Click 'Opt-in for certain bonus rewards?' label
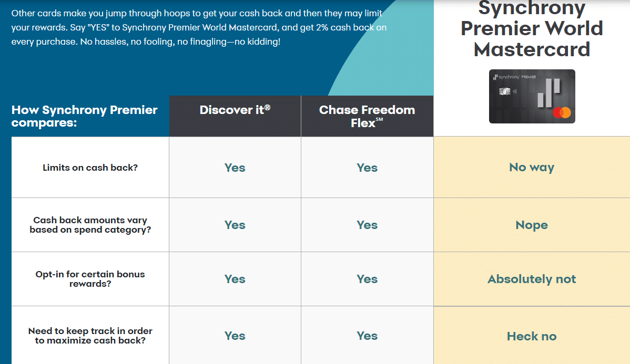Image resolution: width=630 pixels, height=364 pixels. coord(90,279)
